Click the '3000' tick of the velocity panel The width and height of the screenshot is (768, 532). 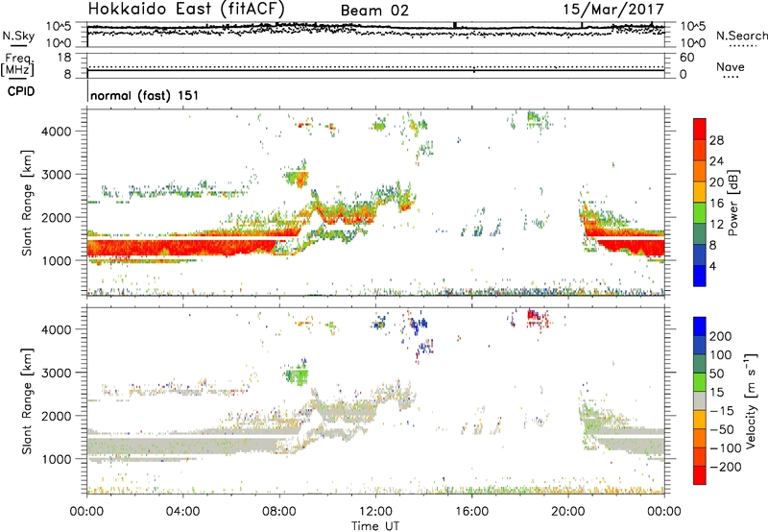tap(56, 373)
